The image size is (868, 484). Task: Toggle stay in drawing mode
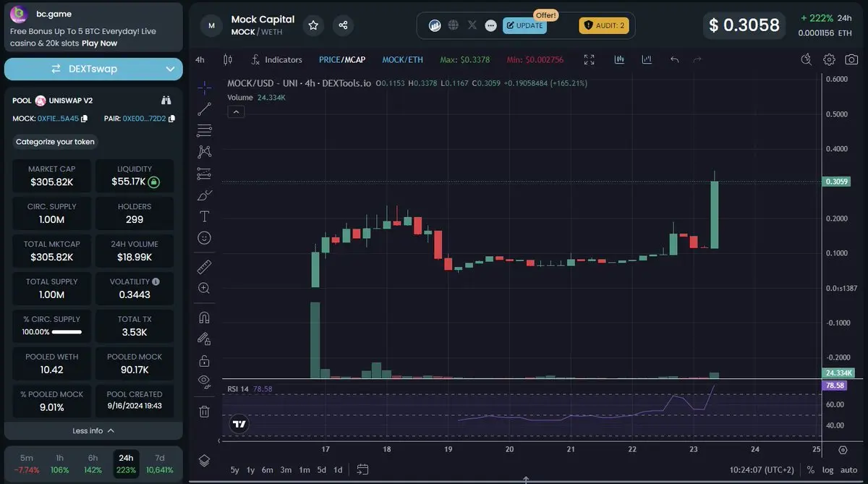pos(204,339)
